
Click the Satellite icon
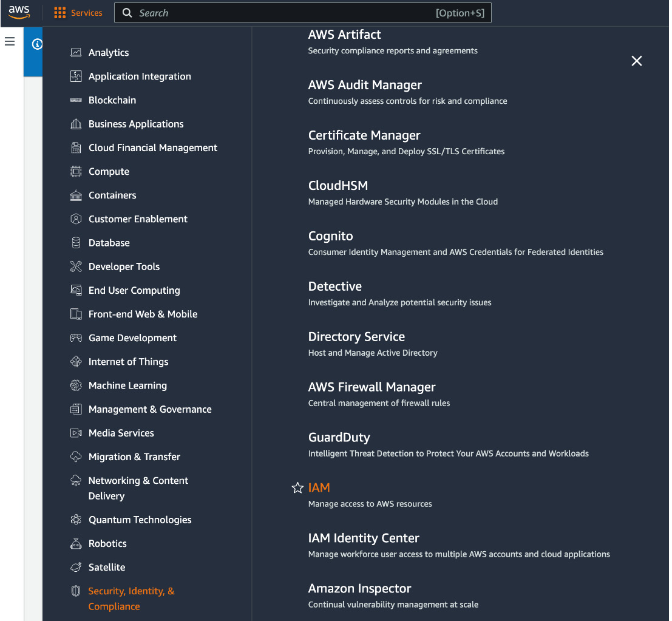click(76, 567)
